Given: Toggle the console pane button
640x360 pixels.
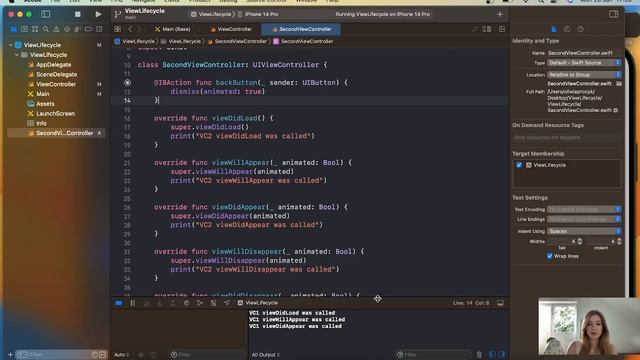Looking at the screenshot, I should click(502, 355).
